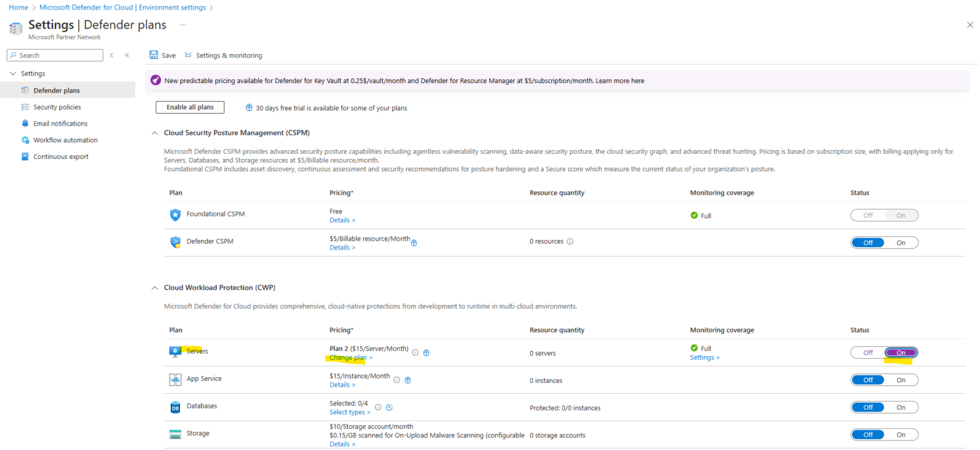Image resolution: width=980 pixels, height=450 pixels.
Task: Collapse the Cloud Workload Protection section
Action: 154,288
